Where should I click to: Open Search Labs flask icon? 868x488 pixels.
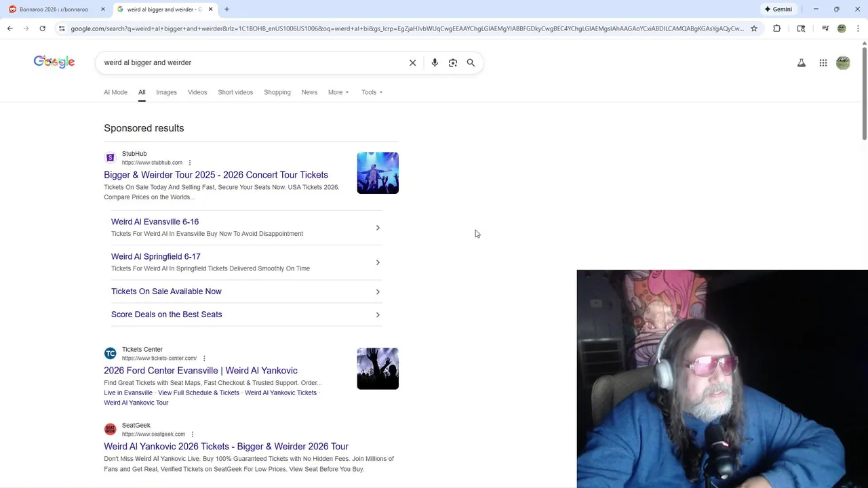point(802,63)
